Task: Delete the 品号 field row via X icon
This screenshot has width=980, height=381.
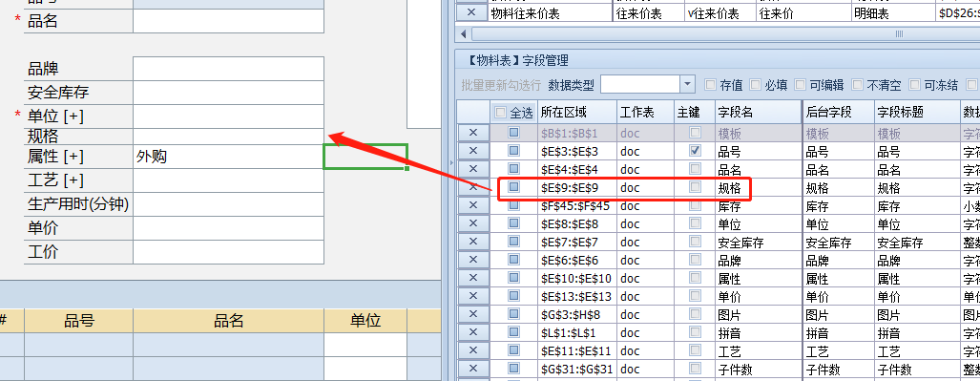Action: [x=473, y=151]
